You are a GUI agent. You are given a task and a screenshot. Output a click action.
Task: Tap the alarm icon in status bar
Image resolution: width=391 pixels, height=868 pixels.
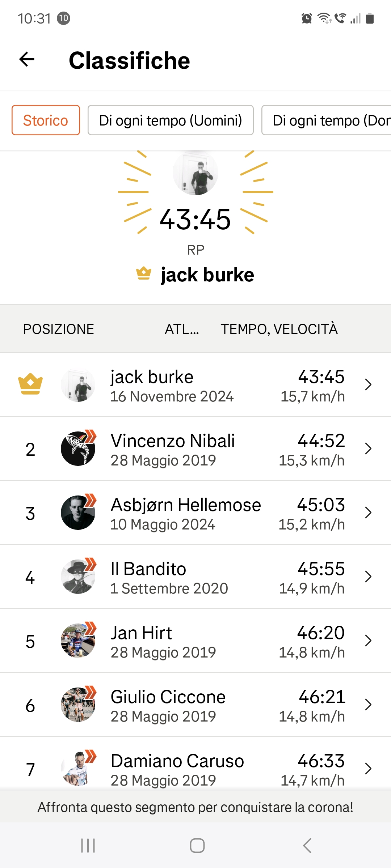point(307,18)
